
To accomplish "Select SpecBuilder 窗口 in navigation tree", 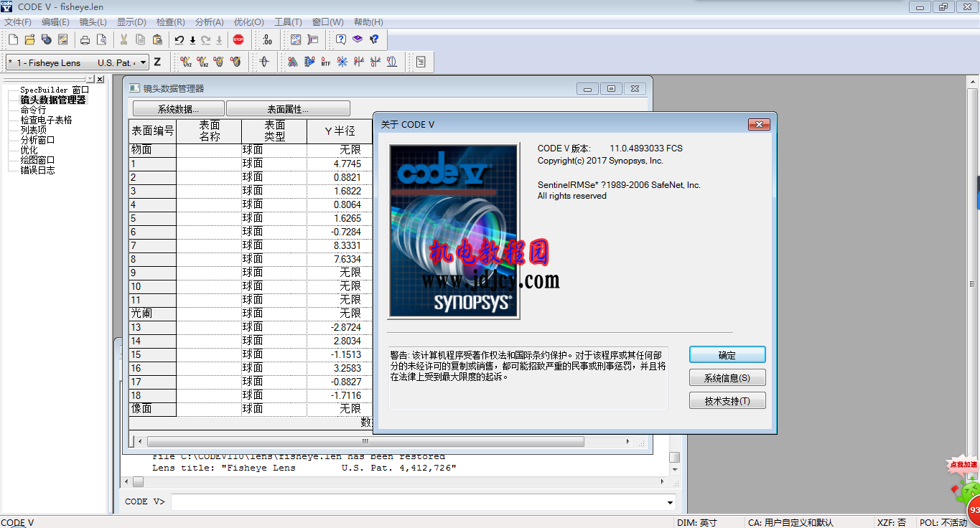I will click(55, 90).
